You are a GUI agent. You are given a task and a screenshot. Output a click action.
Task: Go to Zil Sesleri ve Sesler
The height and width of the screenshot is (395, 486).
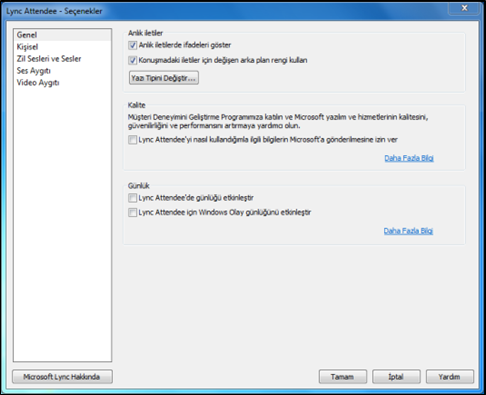coord(62,59)
